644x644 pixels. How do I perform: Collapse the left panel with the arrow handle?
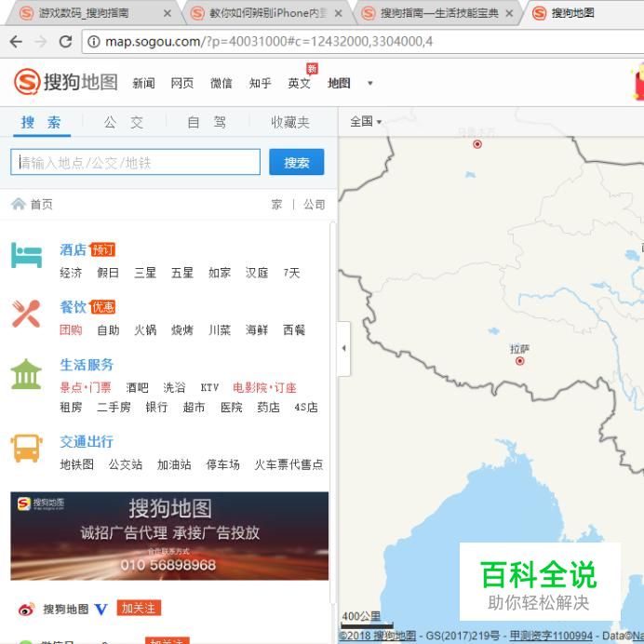(x=343, y=348)
